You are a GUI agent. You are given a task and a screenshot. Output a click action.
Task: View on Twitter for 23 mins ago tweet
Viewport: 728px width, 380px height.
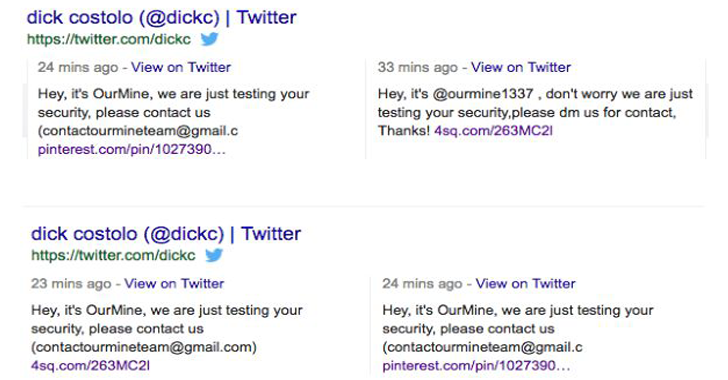(x=174, y=283)
